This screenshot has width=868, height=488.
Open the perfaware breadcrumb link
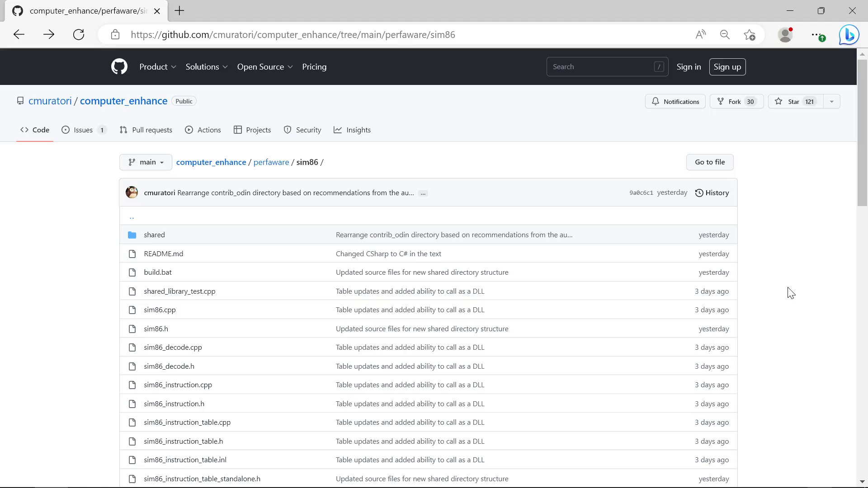click(x=271, y=162)
